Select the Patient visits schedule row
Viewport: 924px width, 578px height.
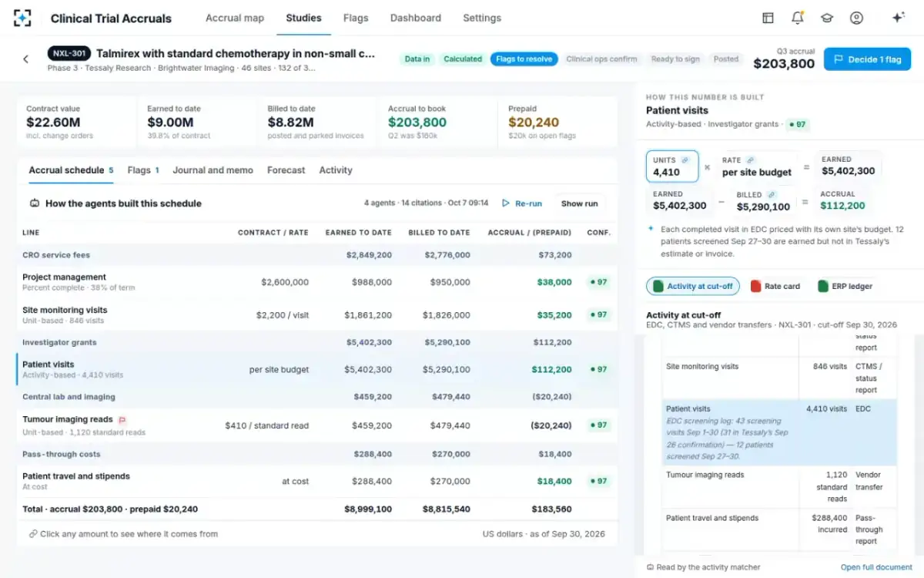tap(316, 369)
